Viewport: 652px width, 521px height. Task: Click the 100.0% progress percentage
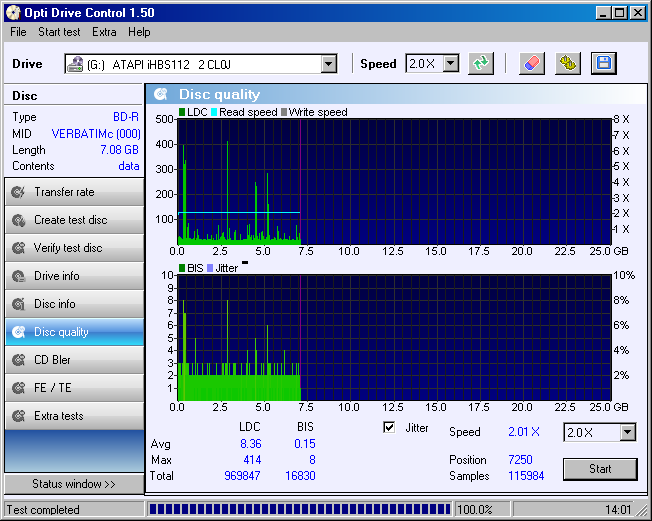[474, 510]
